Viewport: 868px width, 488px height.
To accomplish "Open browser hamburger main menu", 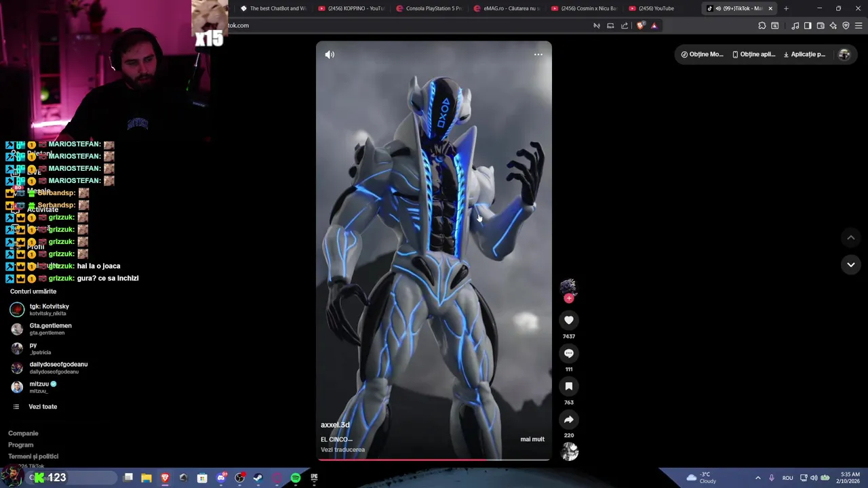I will coord(859,26).
